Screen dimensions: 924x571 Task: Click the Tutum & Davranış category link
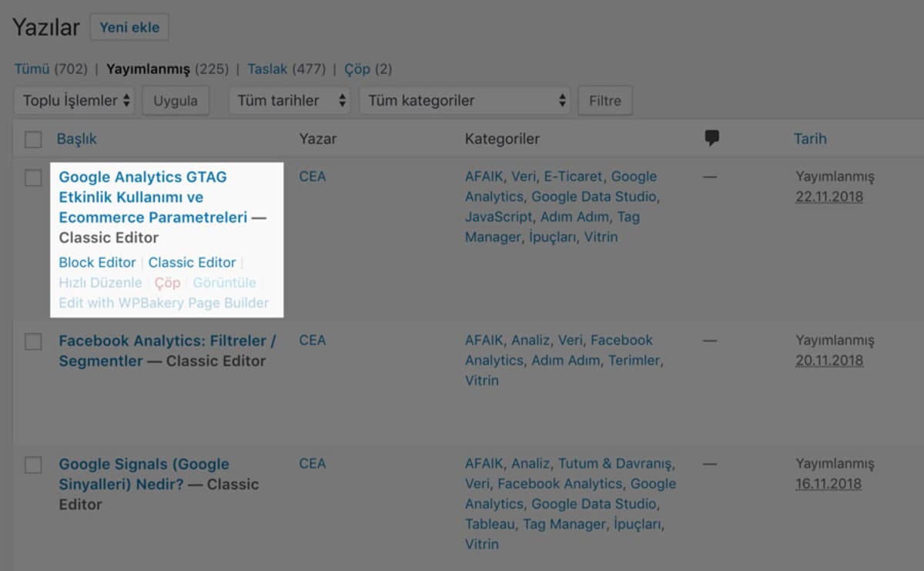616,464
